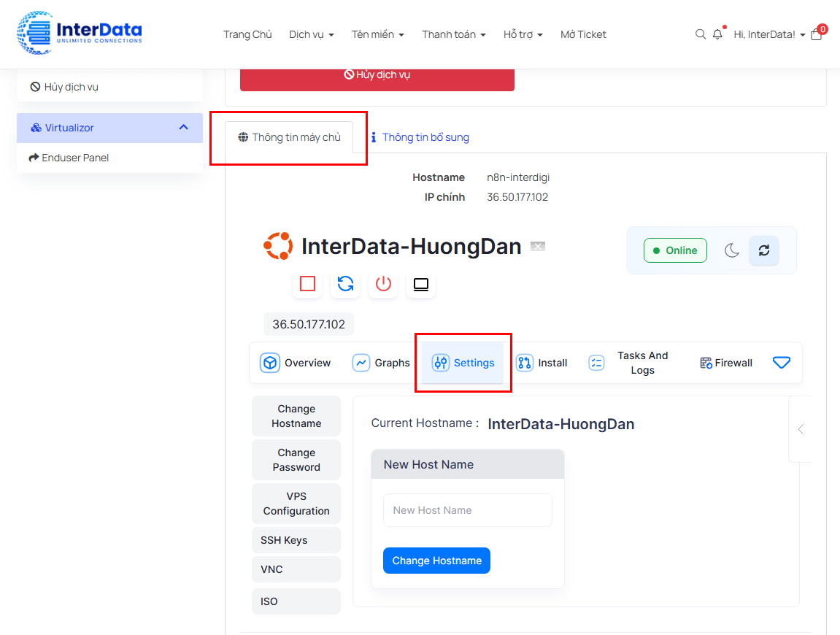Open the VNC console laptop icon
840x635 pixels.
pos(421,283)
